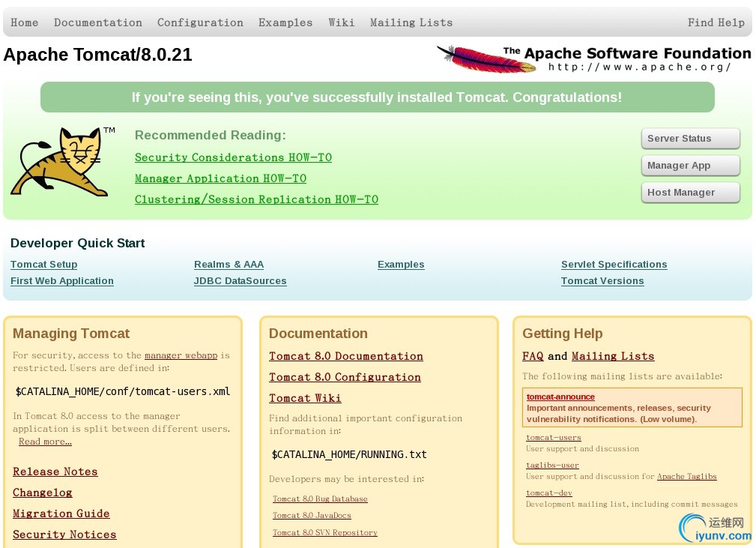The width and height of the screenshot is (756, 548).
Task: Open Tomcat 8.0 Documentation link
Action: 346,356
